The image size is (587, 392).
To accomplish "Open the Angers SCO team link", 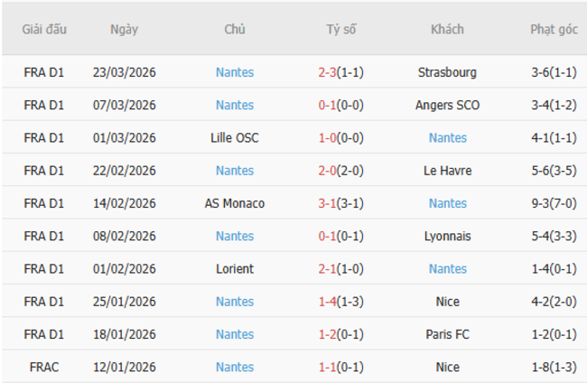I will [447, 105].
